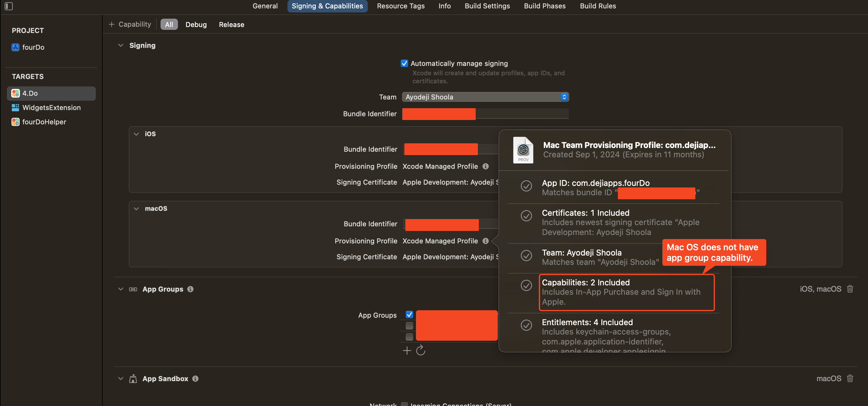The width and height of the screenshot is (868, 406).
Task: Collapse the Signing section
Action: click(x=121, y=45)
